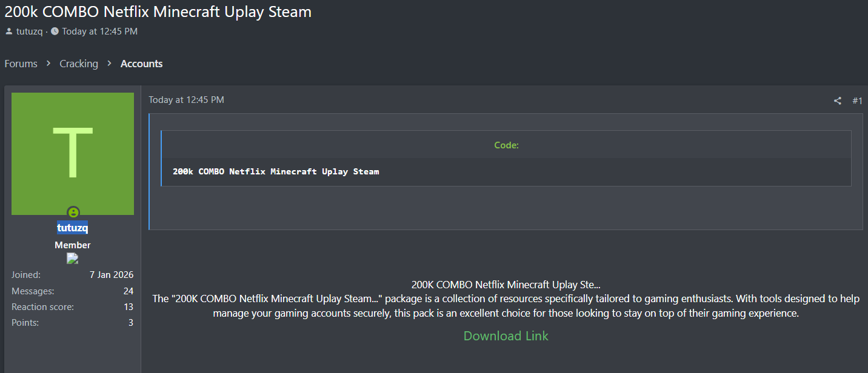Click the 'Messages:' label
868x373 pixels.
tap(33, 291)
